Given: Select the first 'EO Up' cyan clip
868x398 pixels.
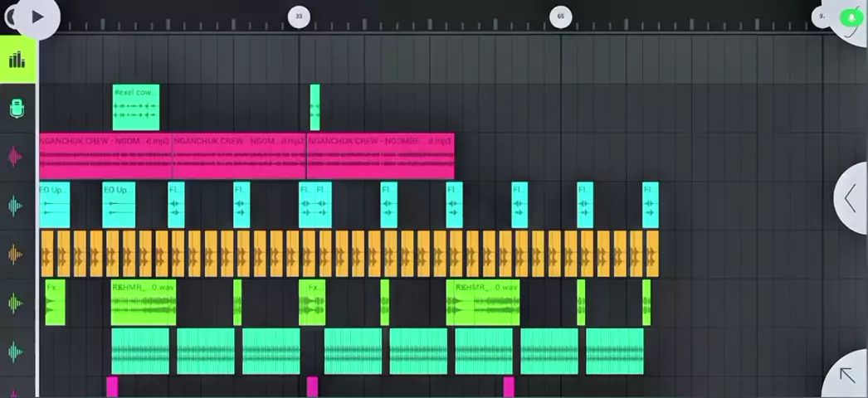Looking at the screenshot, I should point(54,205).
